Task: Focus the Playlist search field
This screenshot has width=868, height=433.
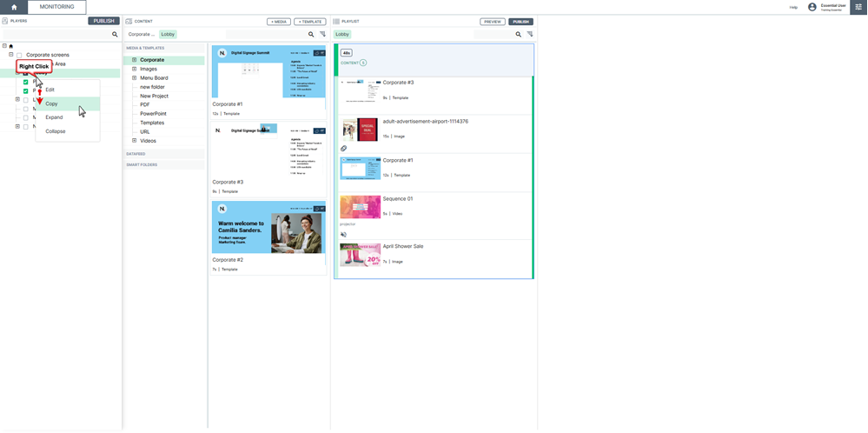Action: click(494, 34)
